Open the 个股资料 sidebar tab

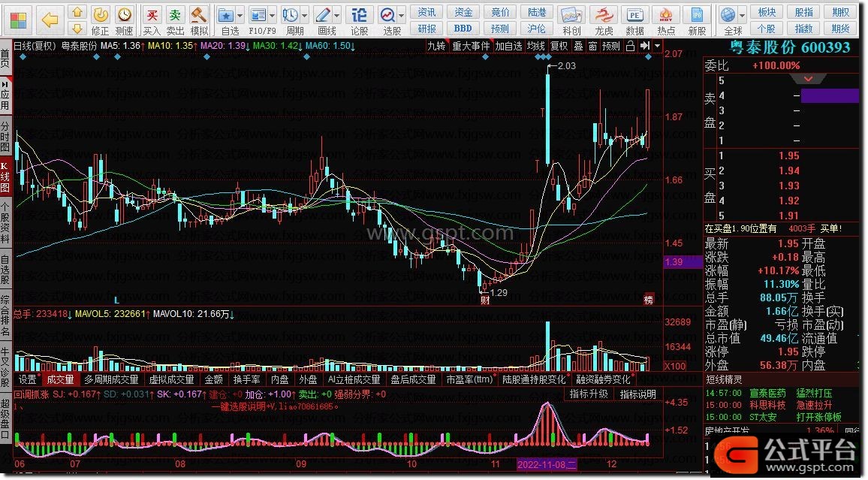click(x=5, y=223)
